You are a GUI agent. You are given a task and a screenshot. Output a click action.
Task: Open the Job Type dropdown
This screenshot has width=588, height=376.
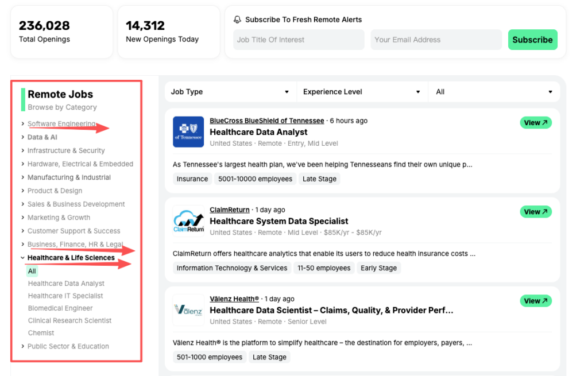[230, 91]
